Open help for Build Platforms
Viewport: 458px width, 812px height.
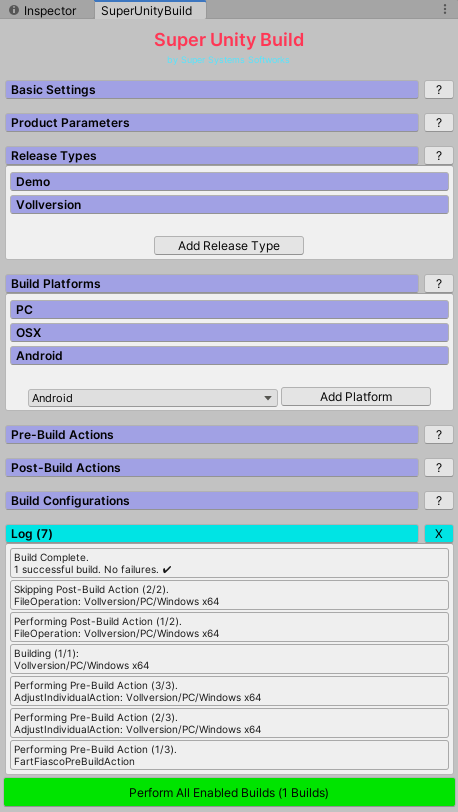439,284
